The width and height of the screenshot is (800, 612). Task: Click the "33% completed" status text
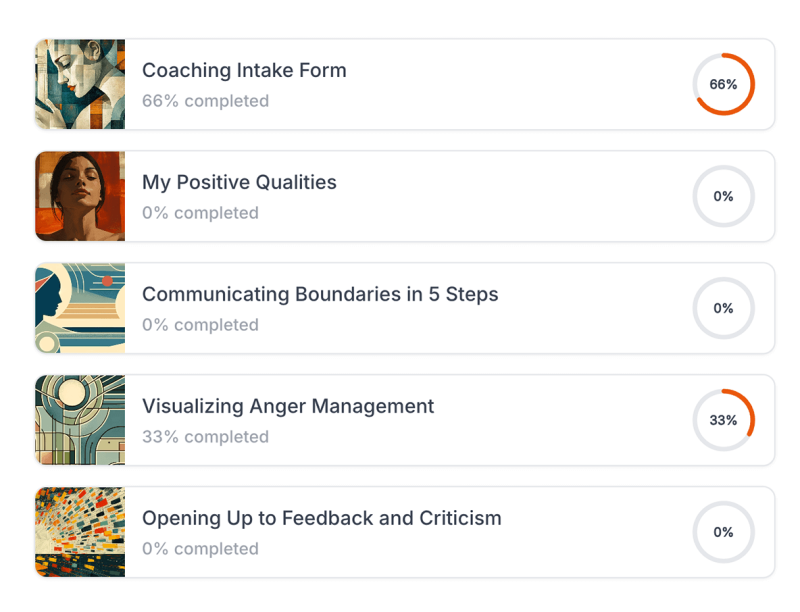(x=205, y=437)
